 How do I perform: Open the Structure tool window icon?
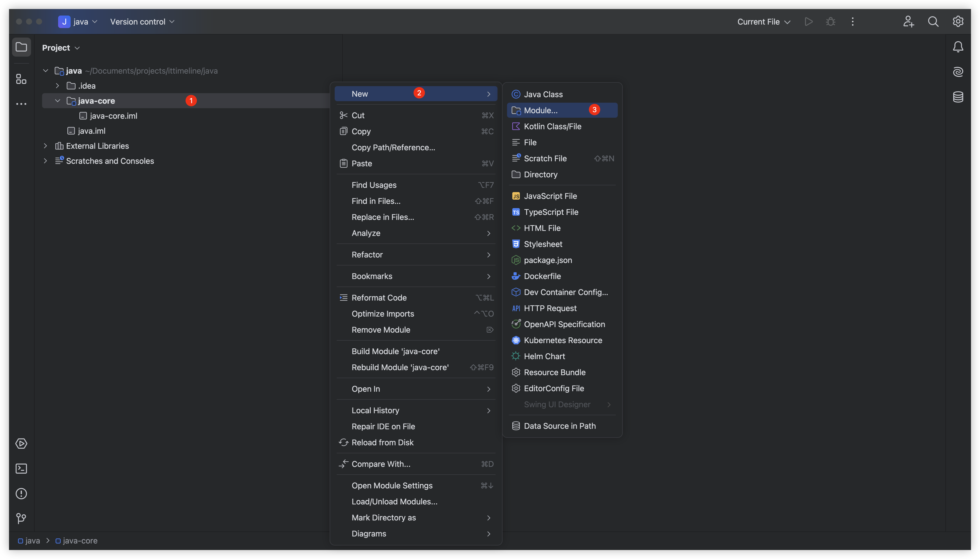tap(21, 79)
